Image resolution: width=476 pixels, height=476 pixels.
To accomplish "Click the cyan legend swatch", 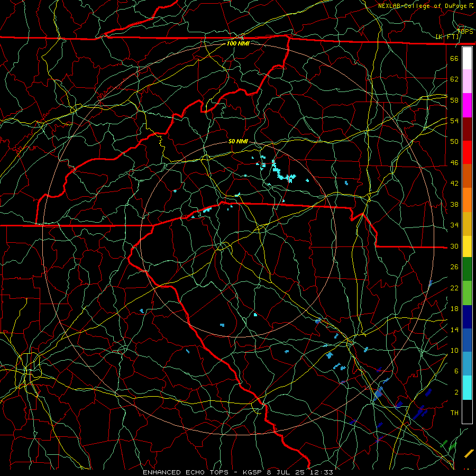I will tap(467, 388).
